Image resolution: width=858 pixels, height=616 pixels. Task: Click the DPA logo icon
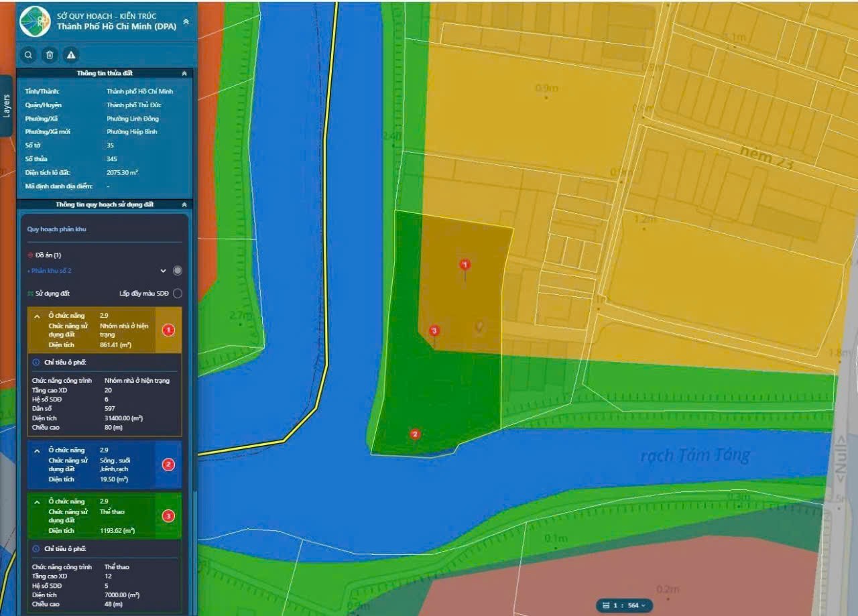pyautogui.click(x=35, y=21)
